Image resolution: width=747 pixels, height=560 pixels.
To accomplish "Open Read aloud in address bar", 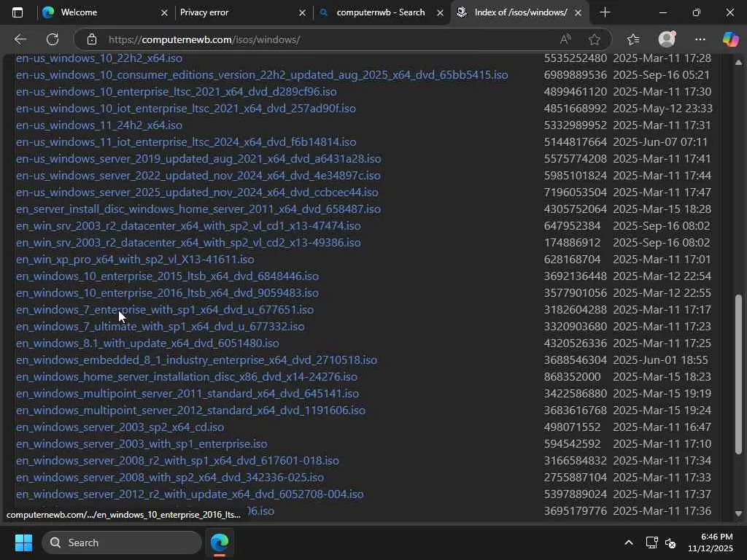I will click(x=565, y=39).
